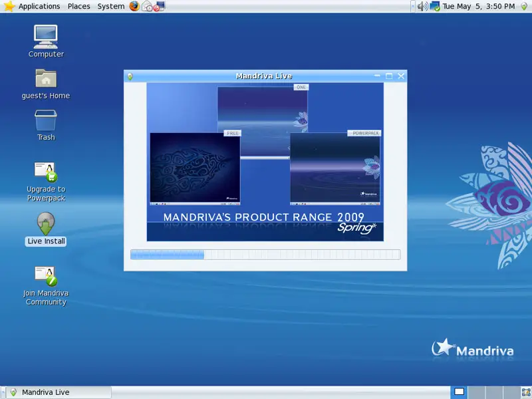Click the bottom-right panel corner icon

526,392
